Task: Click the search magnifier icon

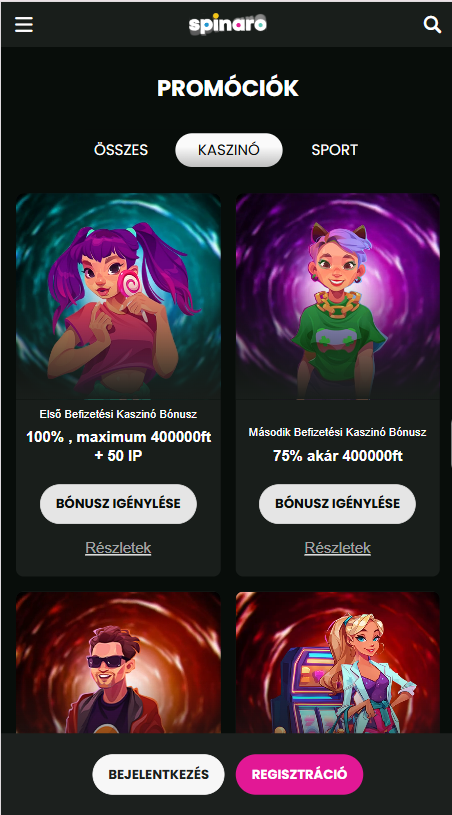Action: tap(432, 24)
